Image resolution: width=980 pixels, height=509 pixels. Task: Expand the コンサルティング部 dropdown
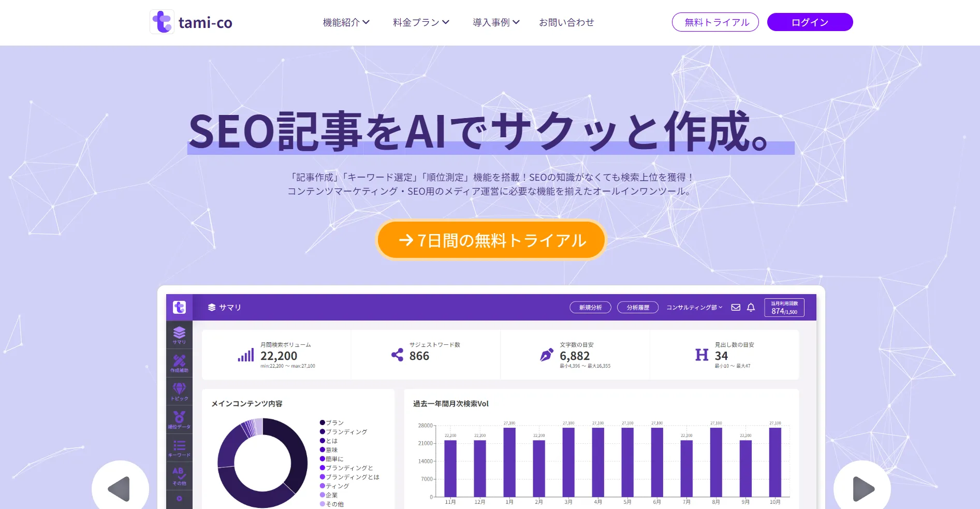694,308
